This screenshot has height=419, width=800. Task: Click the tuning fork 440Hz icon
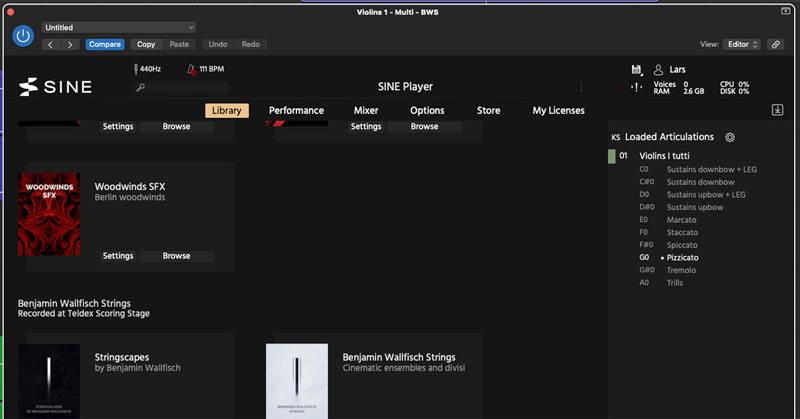135,70
